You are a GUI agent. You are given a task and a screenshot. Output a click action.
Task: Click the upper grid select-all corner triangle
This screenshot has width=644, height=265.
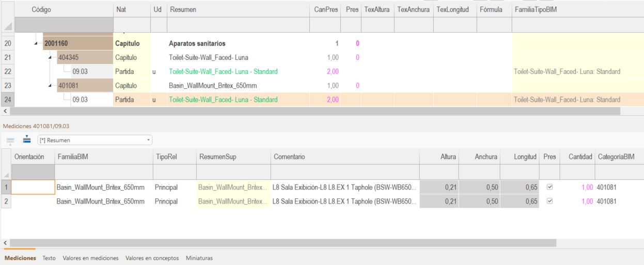click(x=7, y=26)
